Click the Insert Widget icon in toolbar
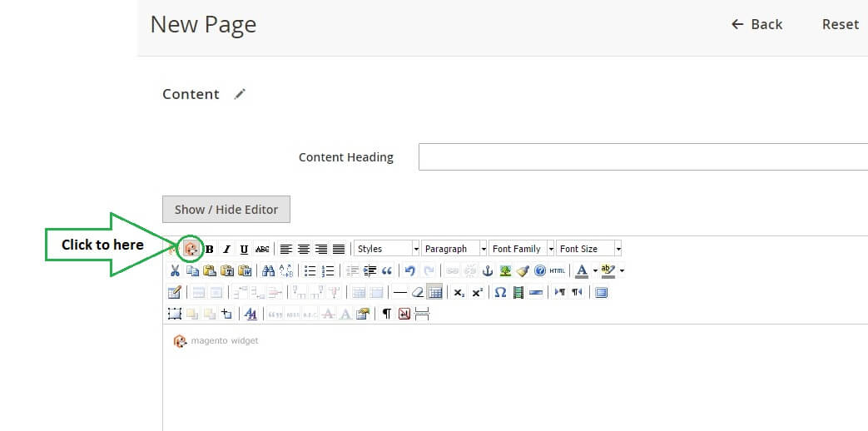Screen dimensions: 868x431 click(x=191, y=248)
